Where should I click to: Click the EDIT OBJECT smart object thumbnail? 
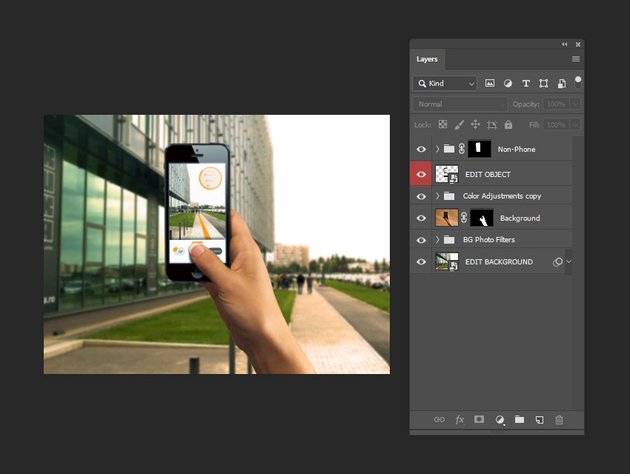click(447, 174)
